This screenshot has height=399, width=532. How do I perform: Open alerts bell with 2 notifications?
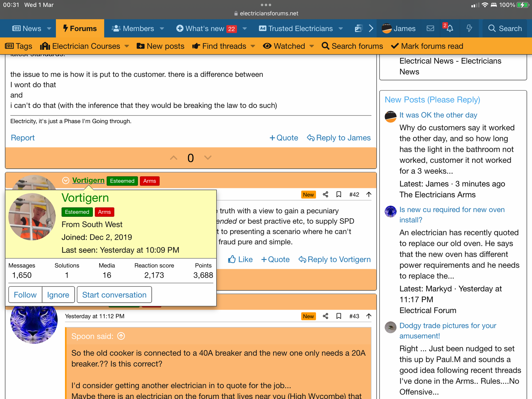(x=450, y=28)
